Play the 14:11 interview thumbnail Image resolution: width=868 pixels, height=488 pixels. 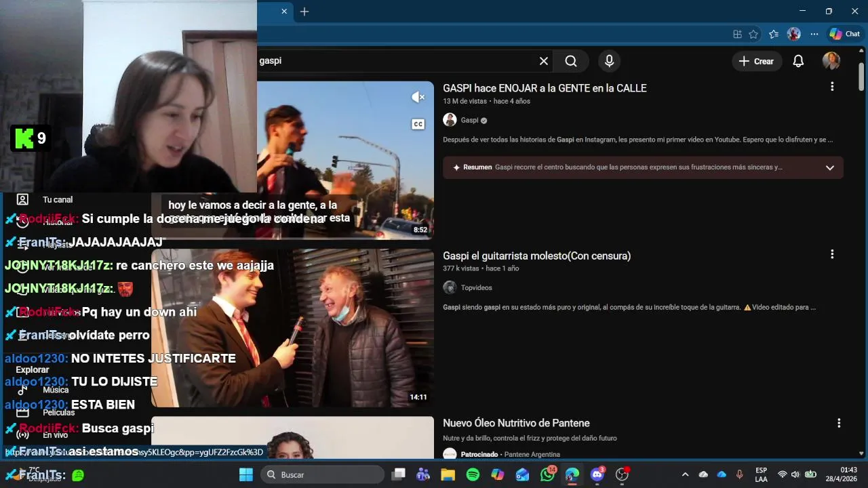click(x=292, y=328)
